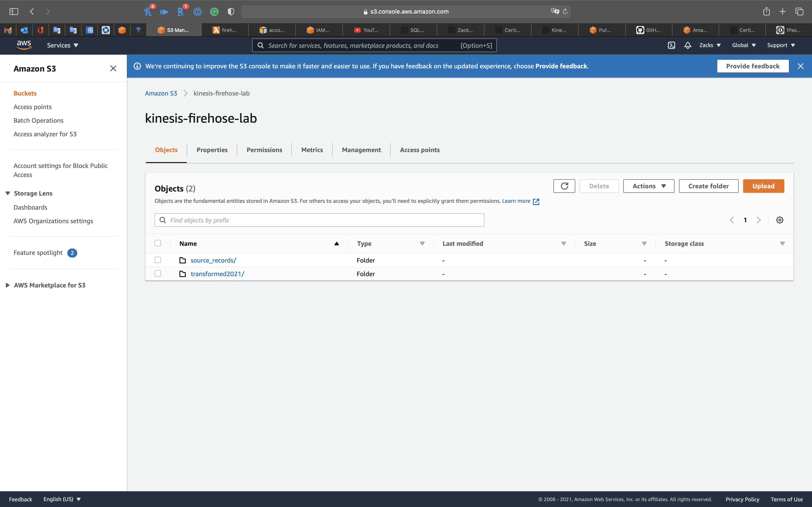Toggle the select-all objects checkbox

pos(158,243)
